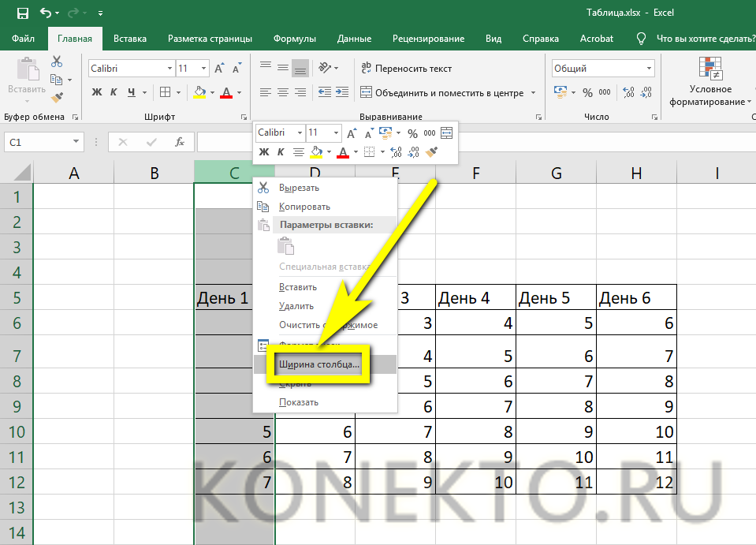Click Increase Font Size in ribbon
756x545 pixels.
220,69
